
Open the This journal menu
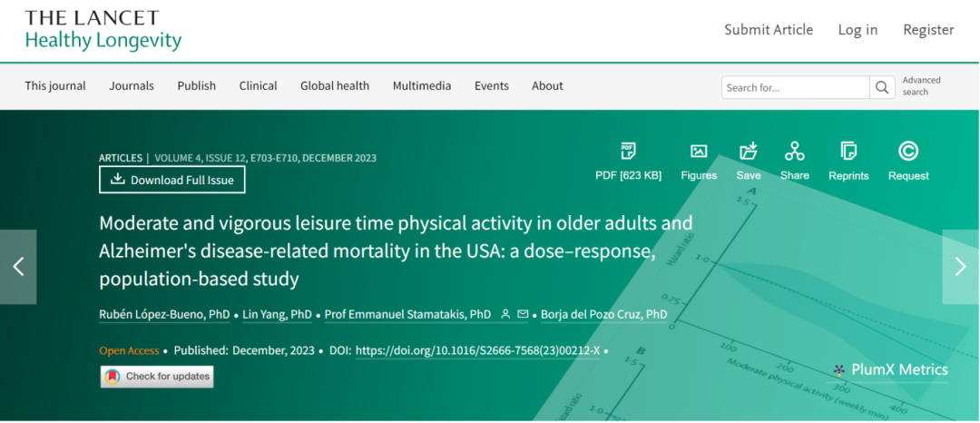[55, 86]
